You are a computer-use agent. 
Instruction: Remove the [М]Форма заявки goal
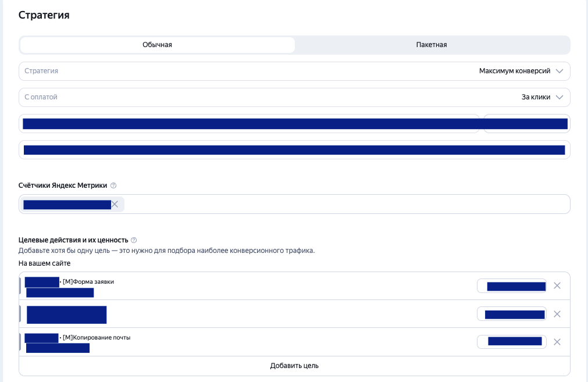coord(557,285)
